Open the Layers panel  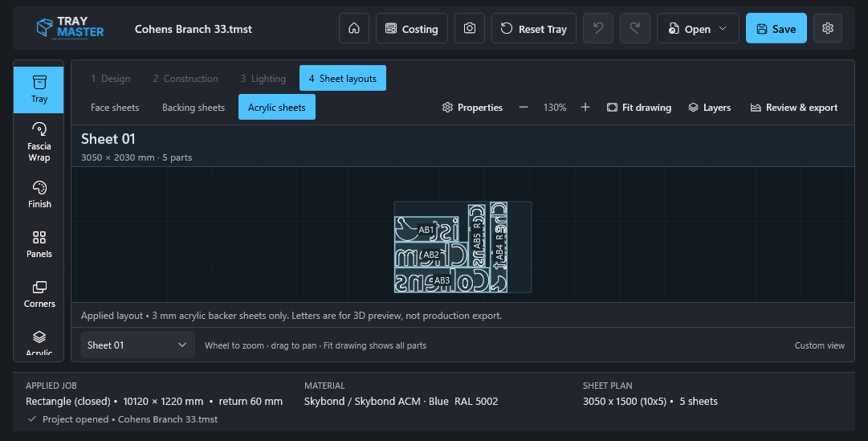click(x=710, y=108)
